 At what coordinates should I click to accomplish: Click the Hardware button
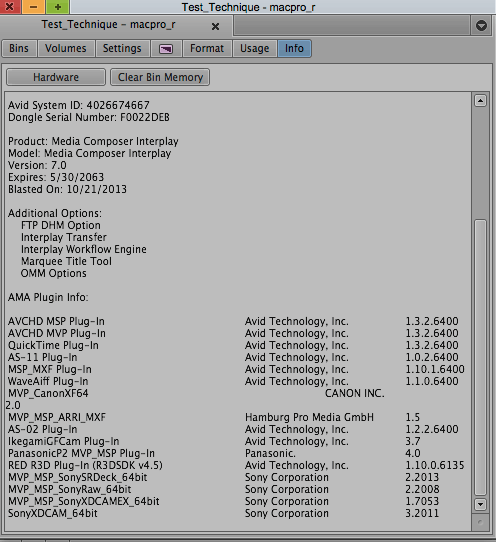(x=56, y=77)
